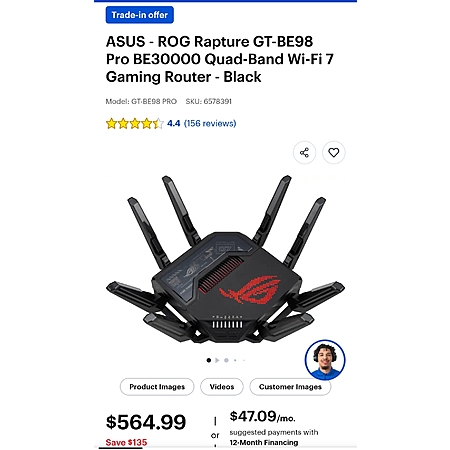Click the $47.09/mo. payment offer

tap(263, 416)
